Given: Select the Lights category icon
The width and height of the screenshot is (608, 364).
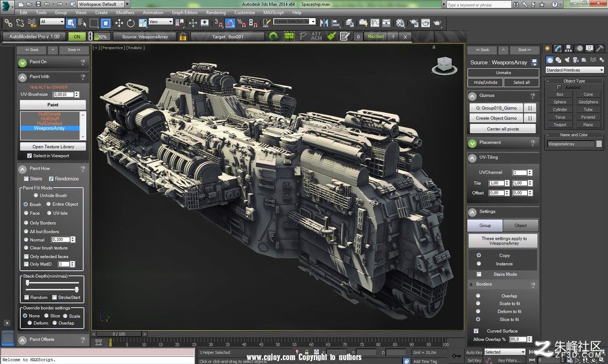Looking at the screenshot, I should click(x=567, y=60).
